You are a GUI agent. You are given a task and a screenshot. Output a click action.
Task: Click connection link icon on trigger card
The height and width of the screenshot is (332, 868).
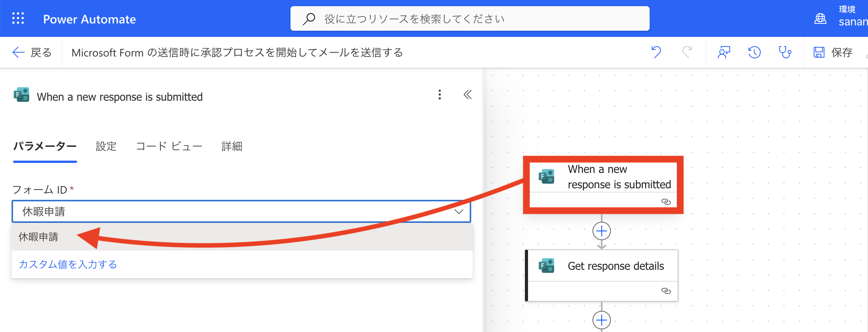pyautogui.click(x=666, y=202)
